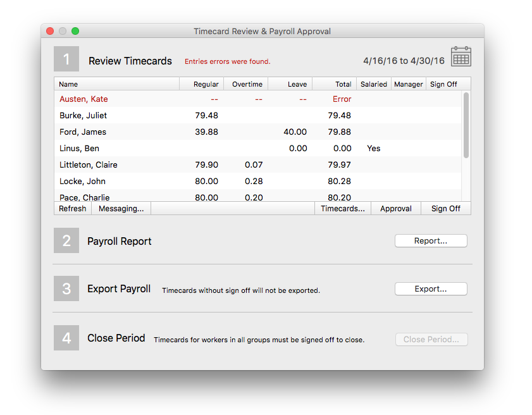Click the green zoom window button
Image resolution: width=532 pixels, height=415 pixels.
[x=75, y=31]
